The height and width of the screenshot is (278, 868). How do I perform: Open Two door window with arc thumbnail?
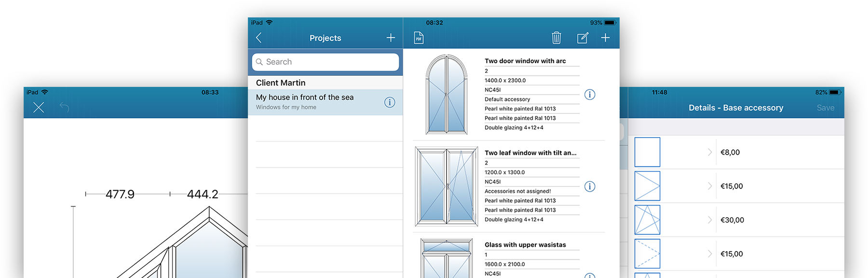pos(447,94)
